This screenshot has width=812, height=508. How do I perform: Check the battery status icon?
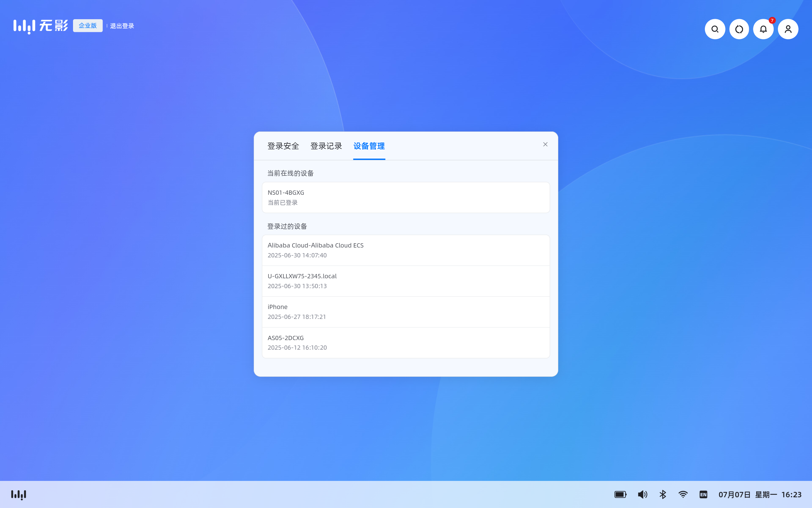tap(620, 494)
